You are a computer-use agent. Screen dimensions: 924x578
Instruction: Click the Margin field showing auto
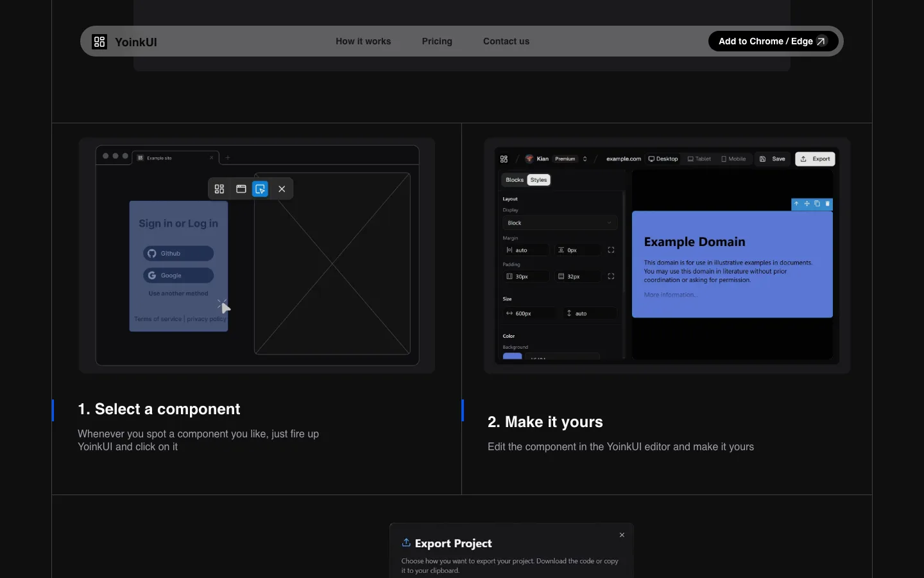click(526, 250)
